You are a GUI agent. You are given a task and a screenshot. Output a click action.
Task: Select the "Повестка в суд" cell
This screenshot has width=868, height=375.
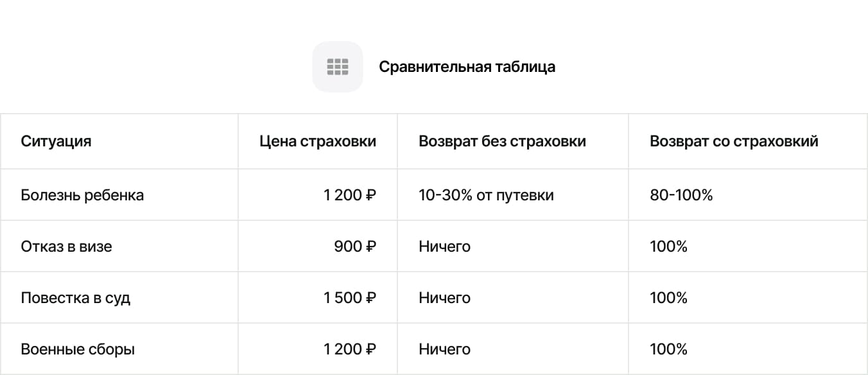76,298
